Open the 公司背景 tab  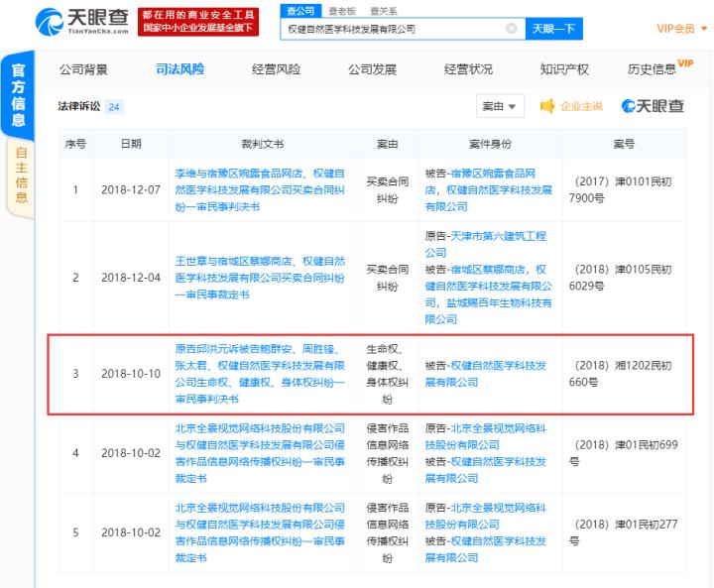click(x=83, y=69)
